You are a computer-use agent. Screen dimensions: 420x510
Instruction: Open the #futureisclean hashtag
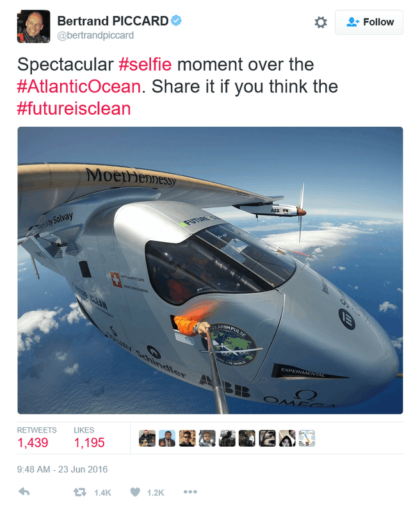tap(74, 109)
